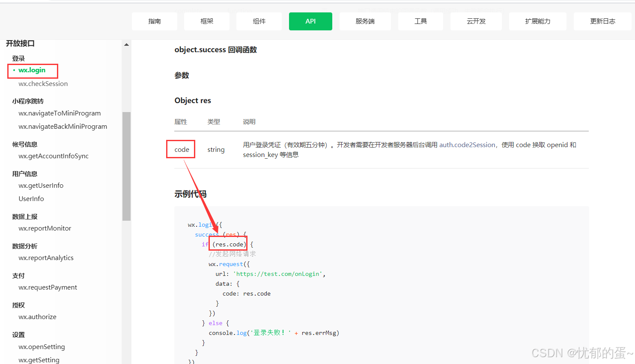Screen dimensions: 635x364
Task: Click the 帐号信息 sidebar heading
Action: (x=25, y=145)
